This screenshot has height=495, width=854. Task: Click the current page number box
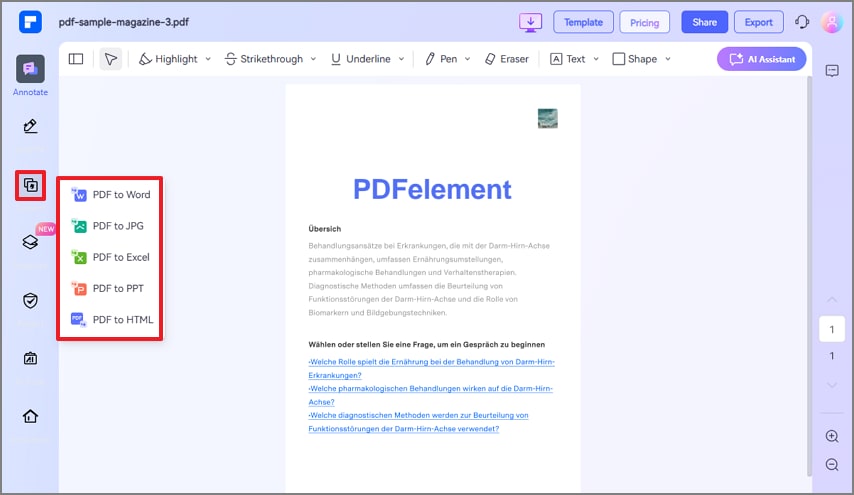832,329
